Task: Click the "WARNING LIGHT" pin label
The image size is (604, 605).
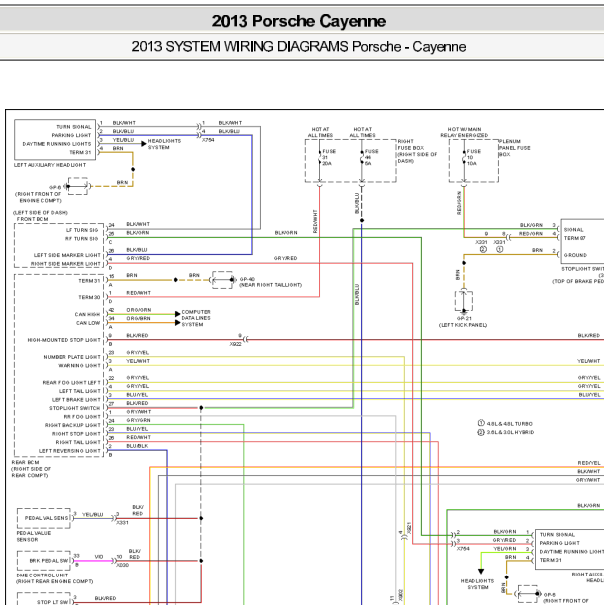Action: [79, 365]
